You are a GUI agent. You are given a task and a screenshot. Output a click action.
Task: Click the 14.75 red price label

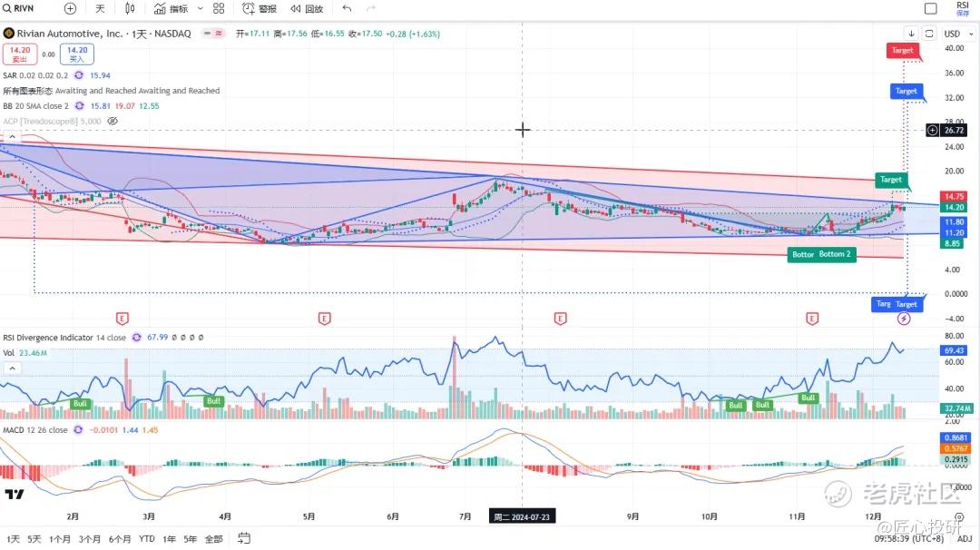(954, 196)
